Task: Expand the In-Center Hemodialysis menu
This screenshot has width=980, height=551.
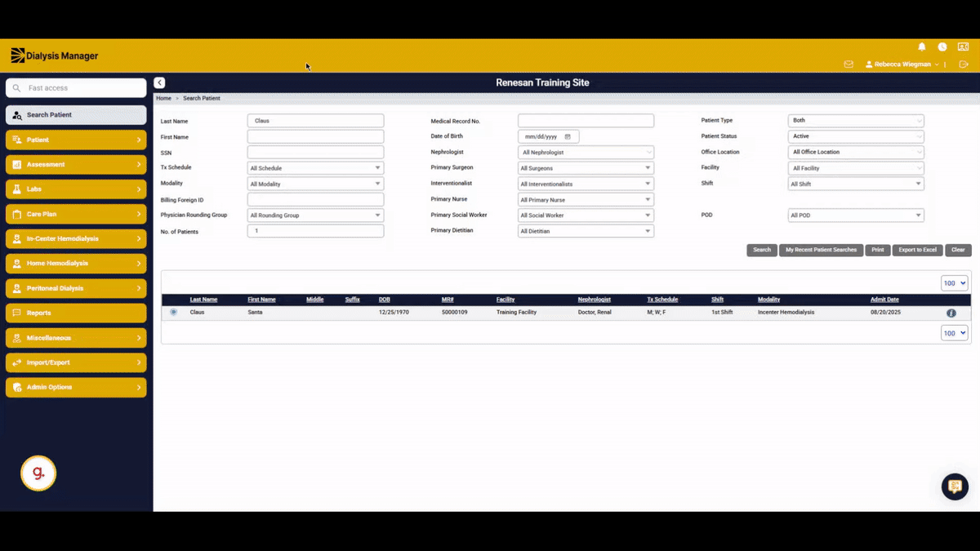Action: (x=76, y=239)
